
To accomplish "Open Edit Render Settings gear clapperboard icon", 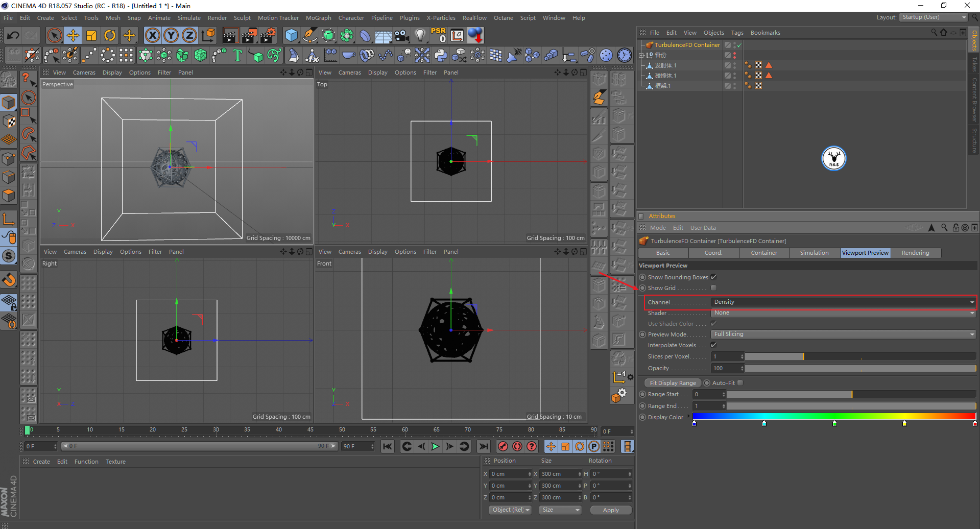I will (268, 35).
